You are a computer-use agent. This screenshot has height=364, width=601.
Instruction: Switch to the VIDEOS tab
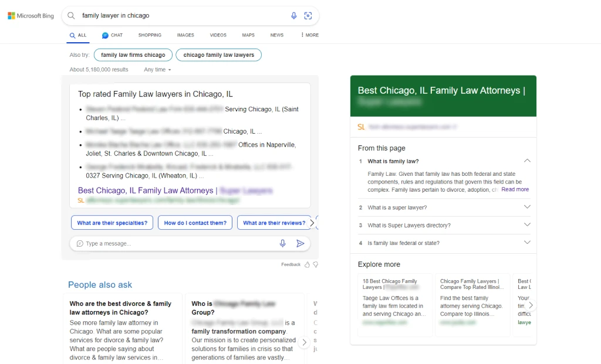[x=218, y=35]
